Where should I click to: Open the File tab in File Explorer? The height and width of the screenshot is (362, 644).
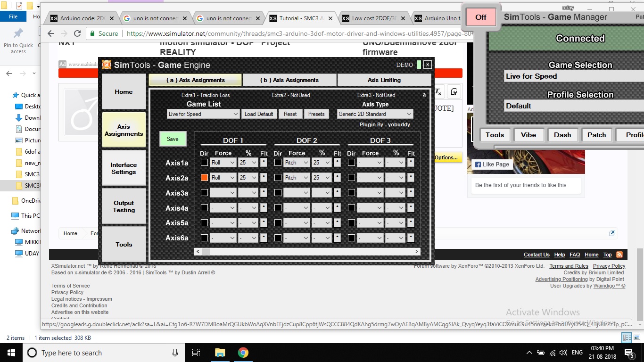tap(13, 16)
